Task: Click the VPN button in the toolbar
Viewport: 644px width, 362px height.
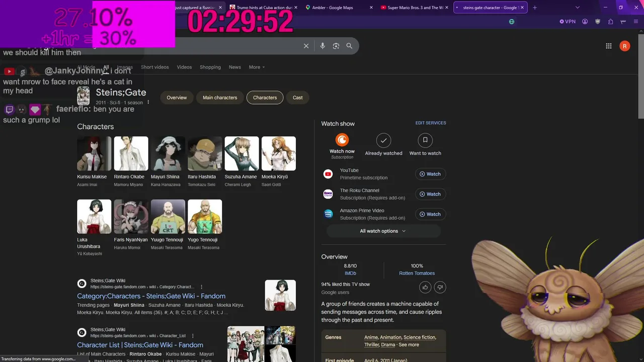Action: coord(568,22)
